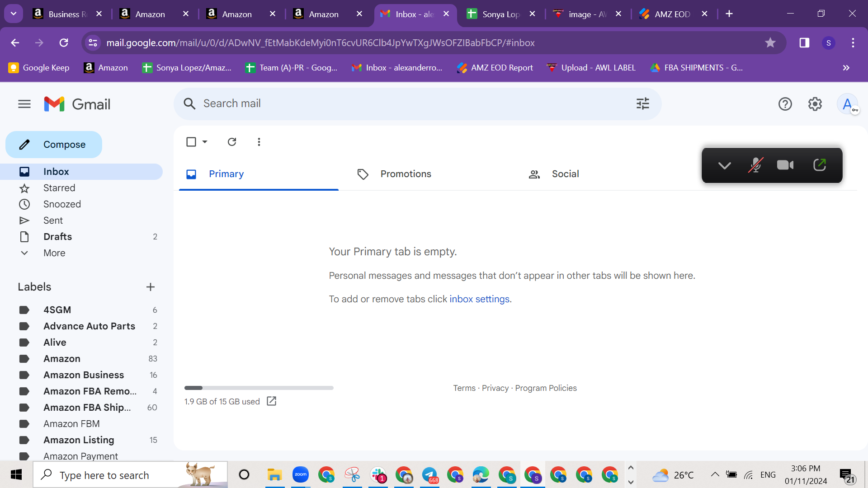Open the Google account avatar

(847, 104)
